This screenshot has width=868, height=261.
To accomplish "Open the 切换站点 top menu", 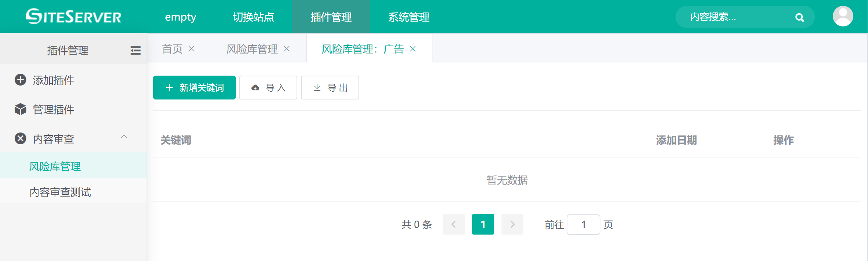I will [253, 17].
